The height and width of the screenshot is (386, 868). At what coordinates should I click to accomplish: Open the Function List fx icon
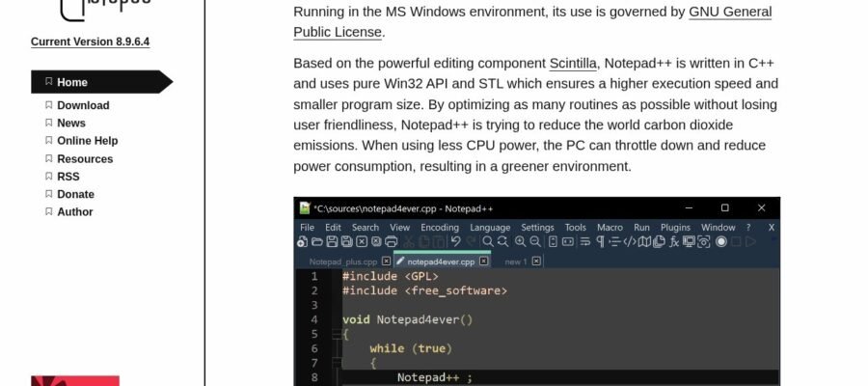(x=674, y=241)
